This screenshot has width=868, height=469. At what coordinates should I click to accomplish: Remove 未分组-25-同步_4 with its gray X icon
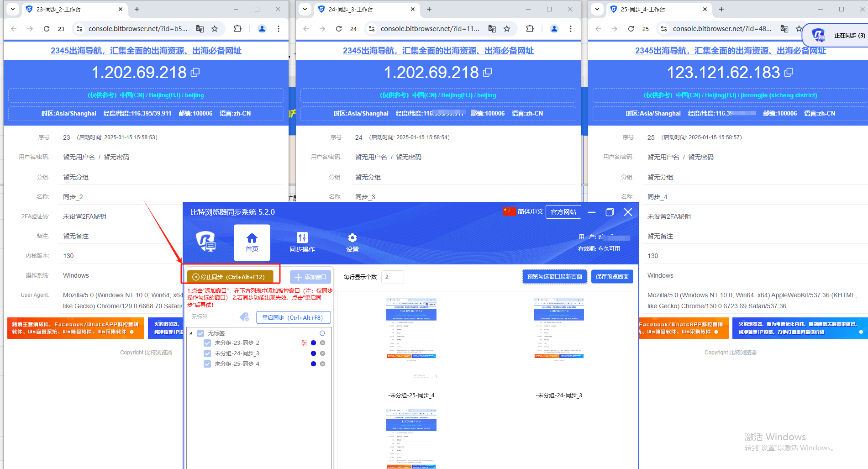pyautogui.click(x=322, y=364)
